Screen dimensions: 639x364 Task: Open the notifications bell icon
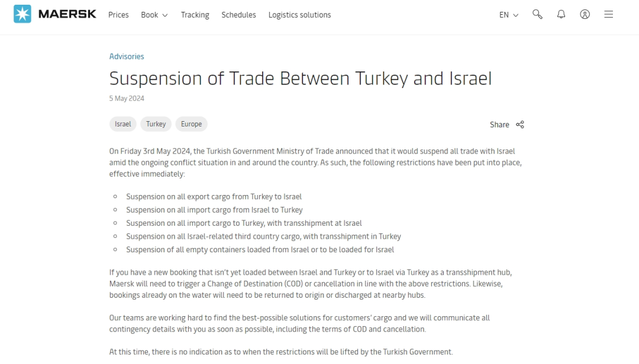(561, 14)
